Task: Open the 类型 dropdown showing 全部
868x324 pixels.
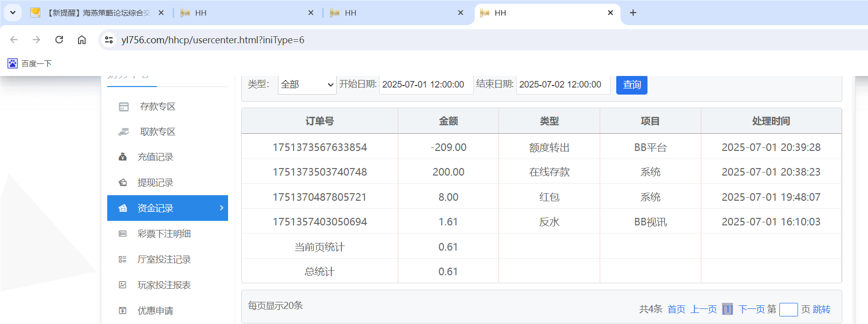Action: click(307, 85)
